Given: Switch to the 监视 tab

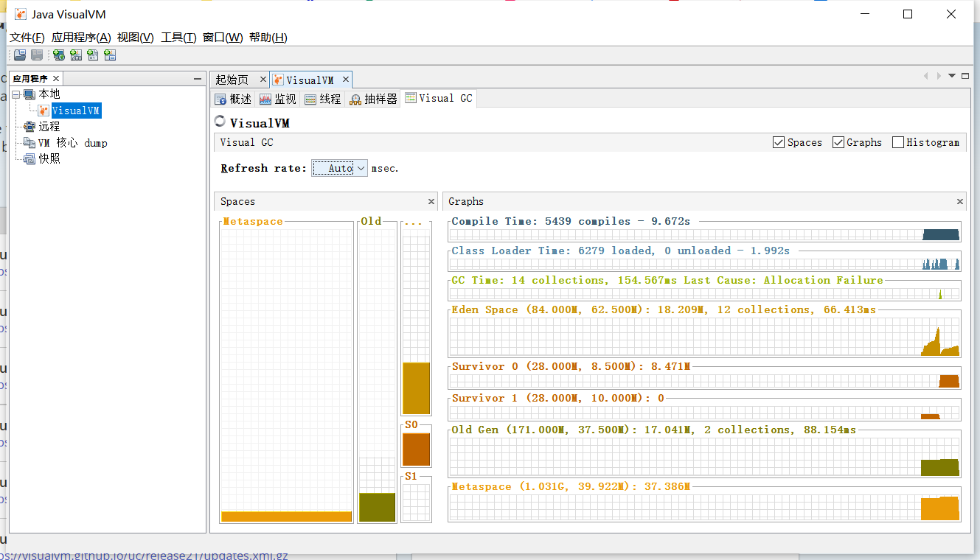Looking at the screenshot, I should (x=278, y=99).
